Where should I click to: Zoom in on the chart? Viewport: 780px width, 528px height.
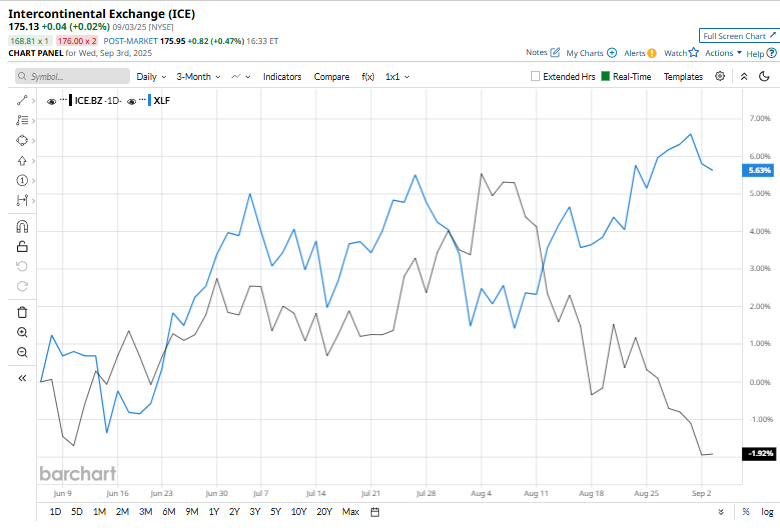click(22, 332)
